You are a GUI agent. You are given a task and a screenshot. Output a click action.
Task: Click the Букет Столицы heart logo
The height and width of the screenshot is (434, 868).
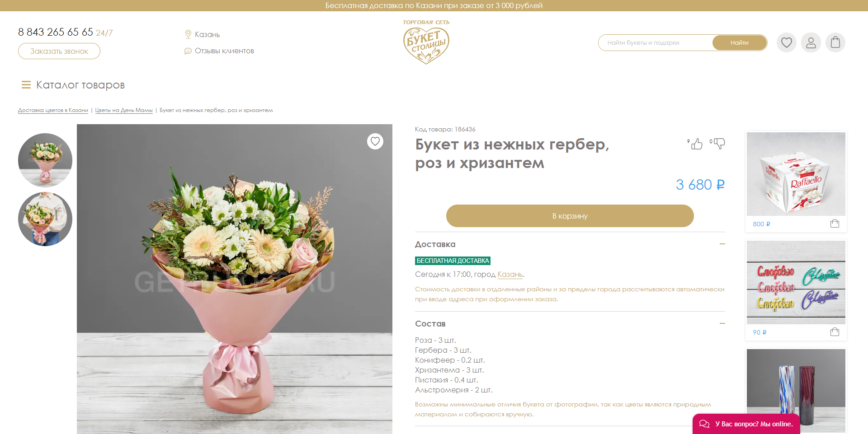click(426, 42)
